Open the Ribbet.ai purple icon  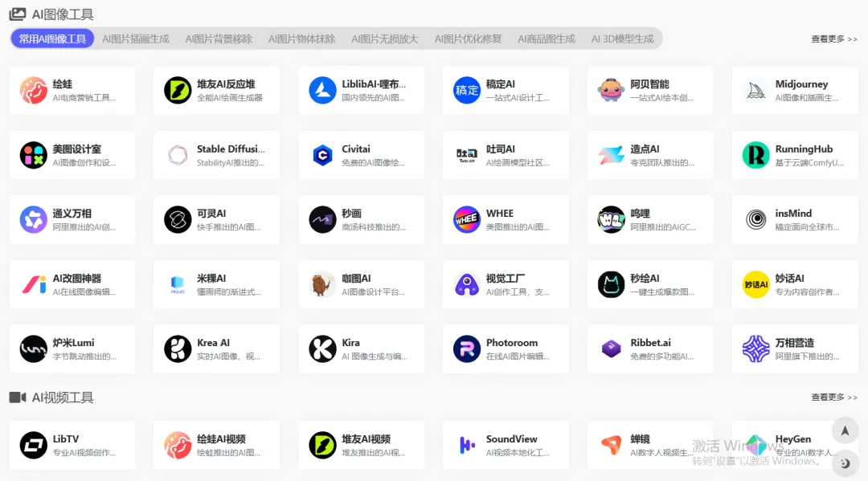pos(611,349)
